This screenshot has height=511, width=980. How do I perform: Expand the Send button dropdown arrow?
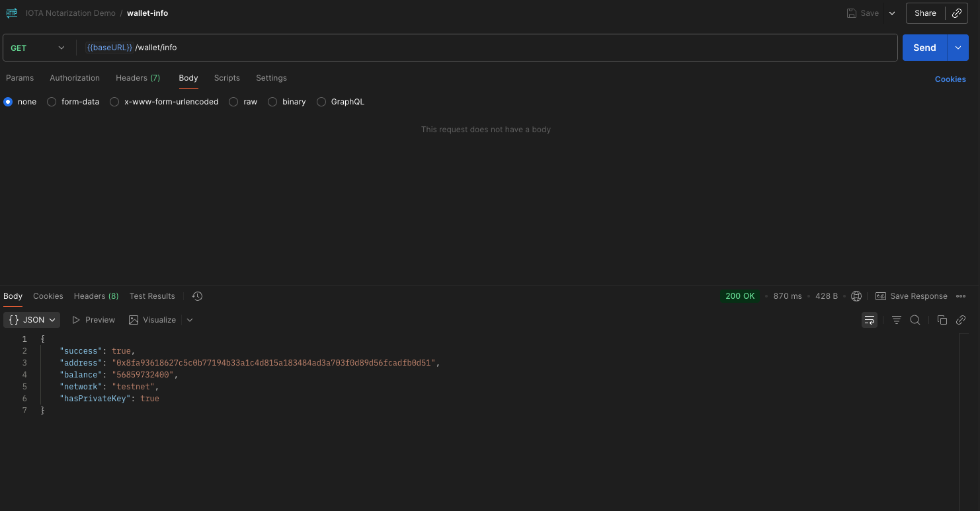coord(958,47)
